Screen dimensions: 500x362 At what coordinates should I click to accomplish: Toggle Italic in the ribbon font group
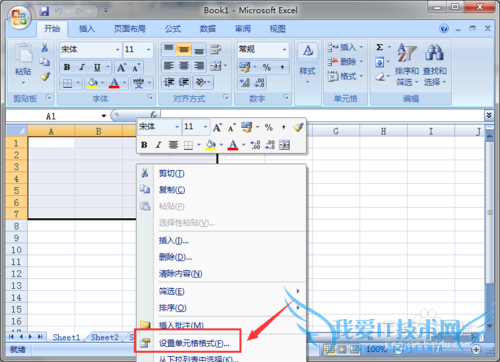click(x=82, y=67)
